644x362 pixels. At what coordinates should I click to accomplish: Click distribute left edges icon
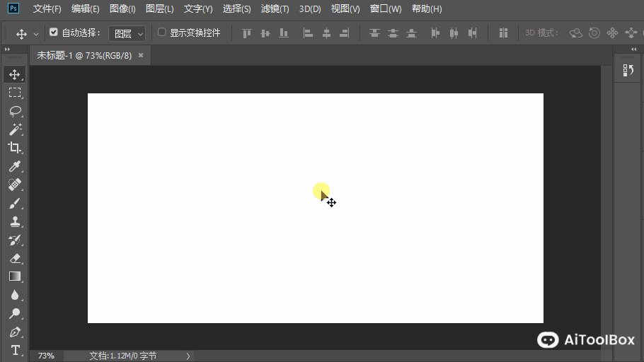(435, 33)
